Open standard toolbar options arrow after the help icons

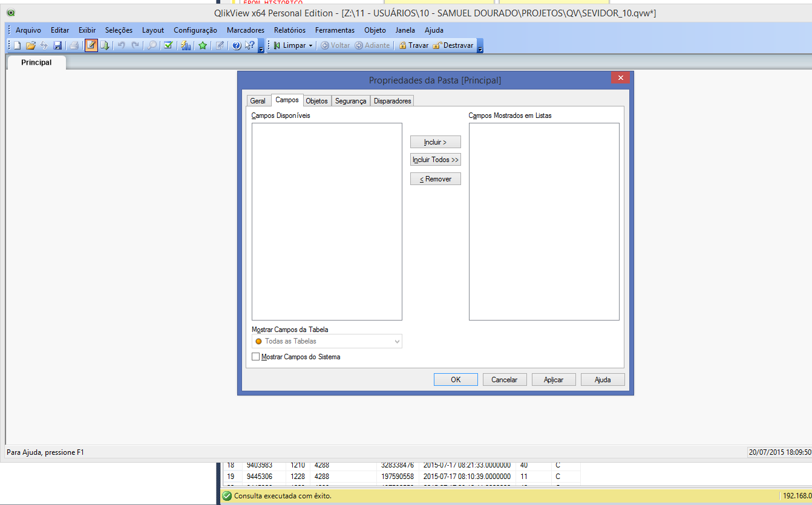[261, 47]
